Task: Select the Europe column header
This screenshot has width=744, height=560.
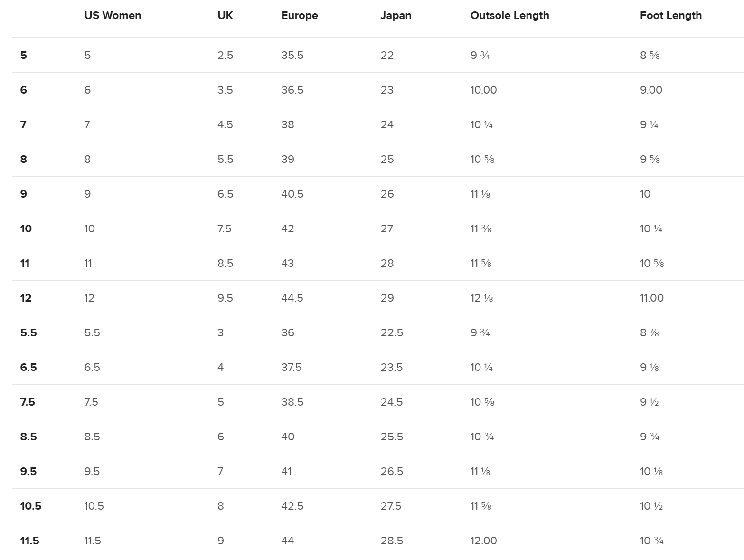Action: click(299, 15)
